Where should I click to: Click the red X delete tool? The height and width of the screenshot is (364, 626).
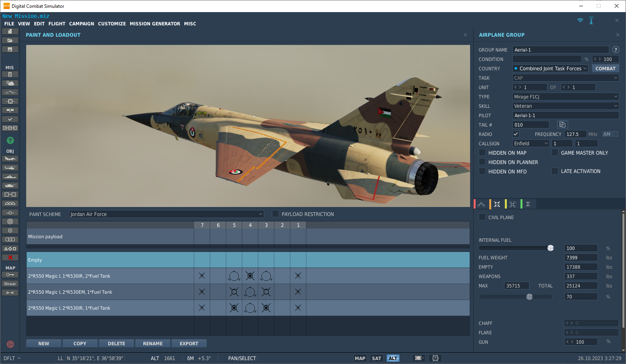coord(10,257)
